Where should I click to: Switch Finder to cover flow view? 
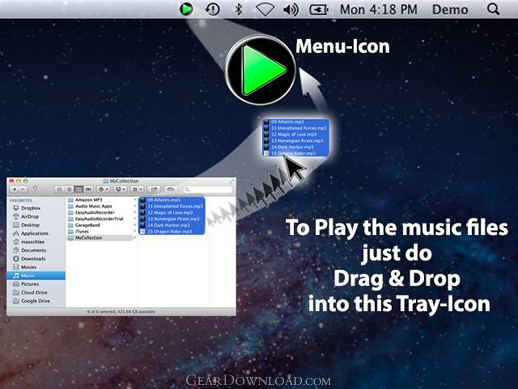88,189
